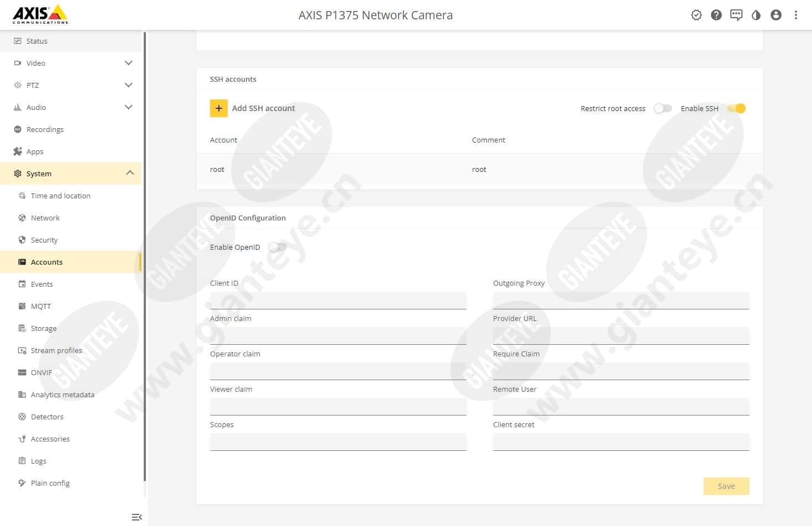This screenshot has height=526, width=812.
Task: Click the Accessories icon in sidebar
Action: (22, 439)
